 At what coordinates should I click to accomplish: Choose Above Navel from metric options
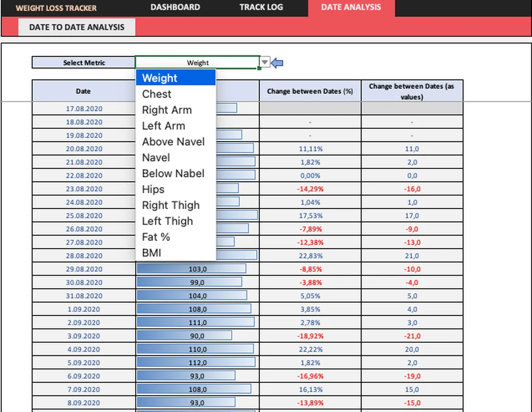[173, 142]
